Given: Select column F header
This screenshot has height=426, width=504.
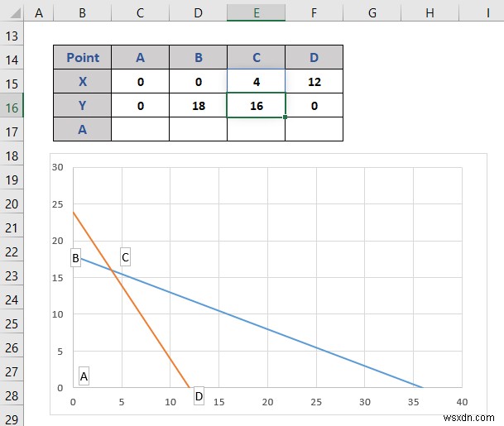Looking at the screenshot, I should [x=314, y=13].
